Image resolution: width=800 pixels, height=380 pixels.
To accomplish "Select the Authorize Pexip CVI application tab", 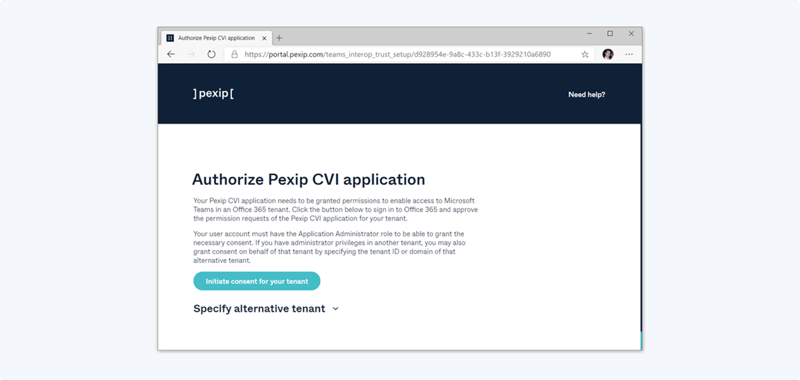I will pyautogui.click(x=217, y=38).
